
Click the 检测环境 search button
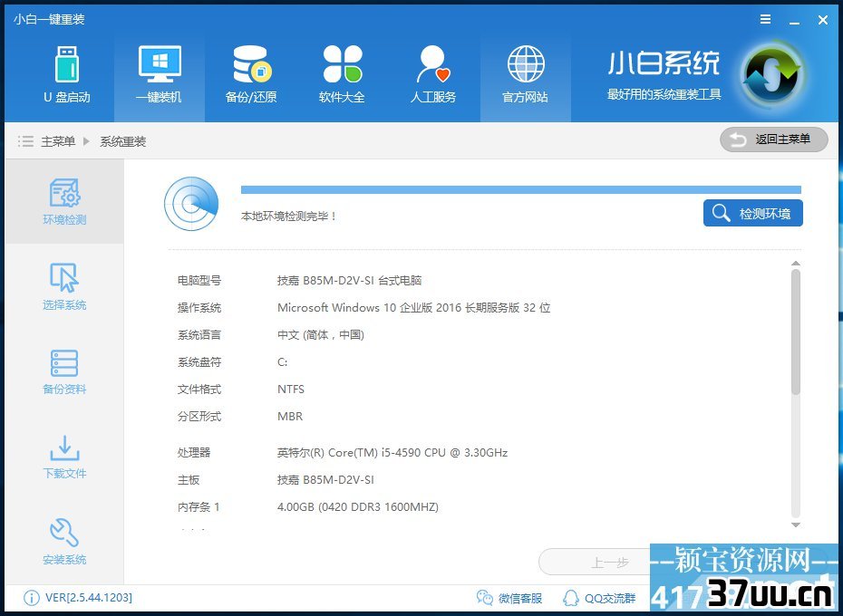point(752,213)
